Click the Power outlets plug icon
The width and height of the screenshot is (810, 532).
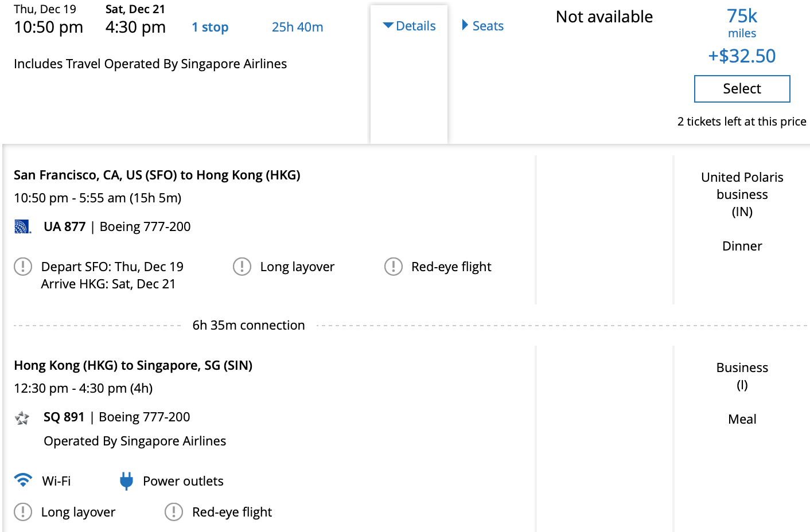click(x=126, y=480)
